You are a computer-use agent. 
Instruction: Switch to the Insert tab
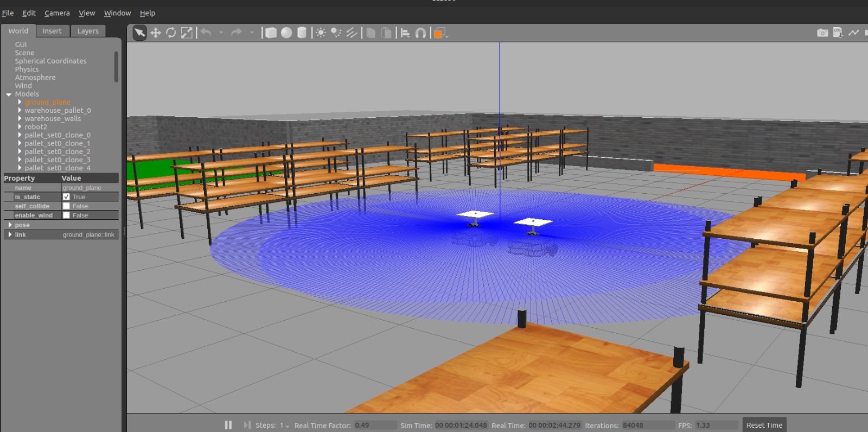click(x=52, y=31)
